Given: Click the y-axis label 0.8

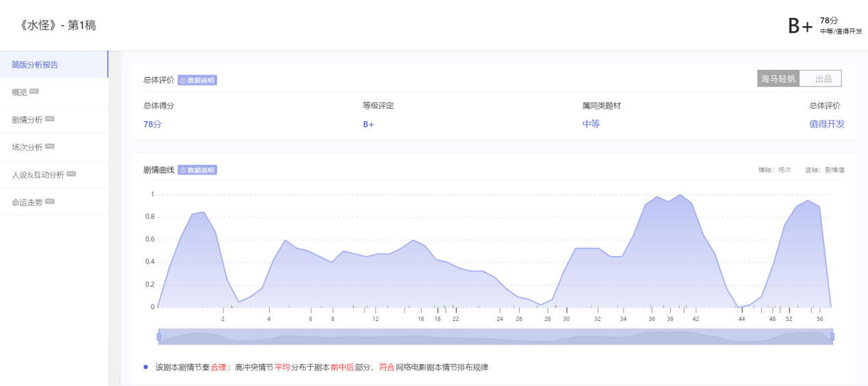Looking at the screenshot, I should [x=149, y=217].
